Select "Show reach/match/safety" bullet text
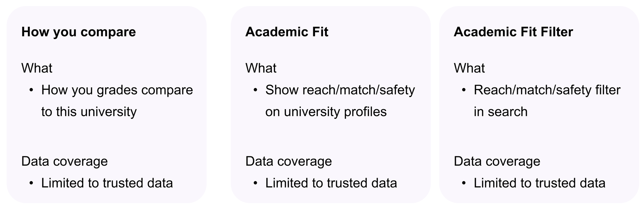This screenshot has width=644, height=211. pyautogui.click(x=340, y=90)
